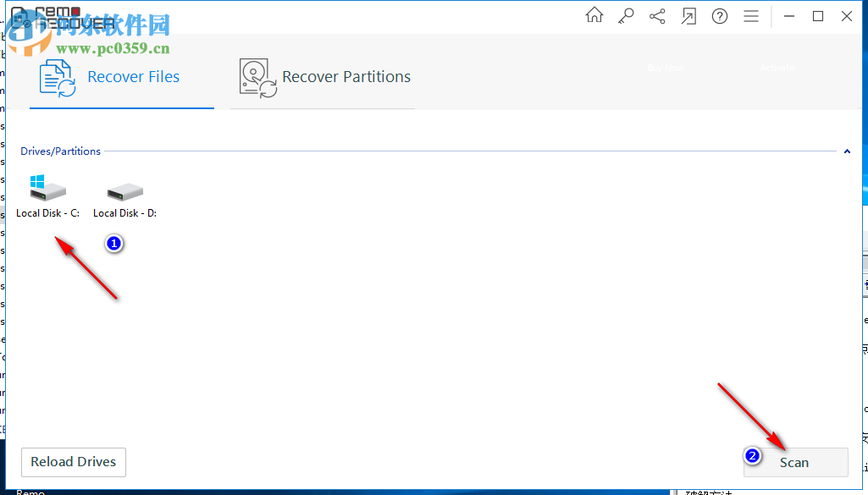The height and width of the screenshot is (495, 868).
Task: Switch to the Recover Partitions tab
Action: click(x=346, y=76)
